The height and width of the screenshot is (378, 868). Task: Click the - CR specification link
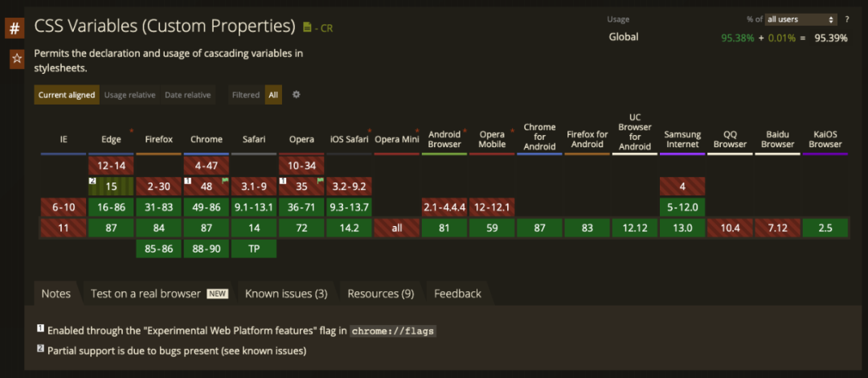coord(323,27)
